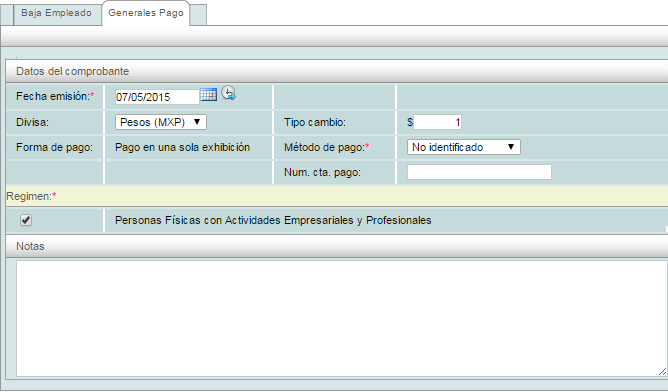The image size is (668, 392).
Task: Click inside the Notas text area
Action: pyautogui.click(x=342, y=319)
